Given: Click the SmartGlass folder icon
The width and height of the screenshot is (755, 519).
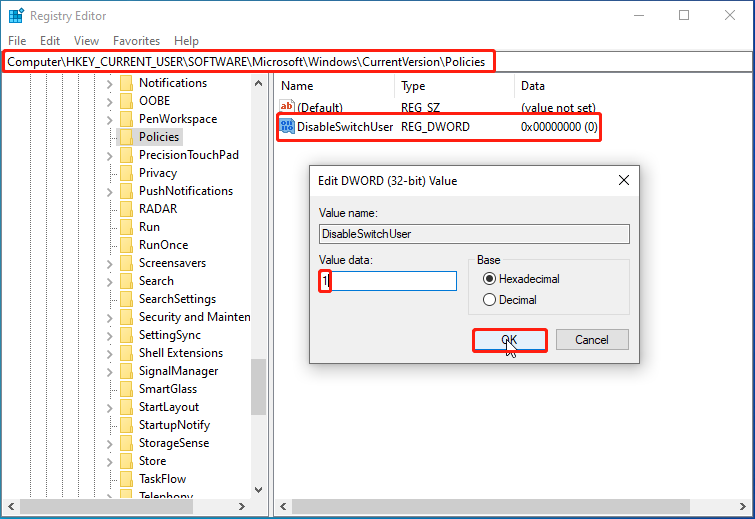Looking at the screenshot, I should point(127,389).
